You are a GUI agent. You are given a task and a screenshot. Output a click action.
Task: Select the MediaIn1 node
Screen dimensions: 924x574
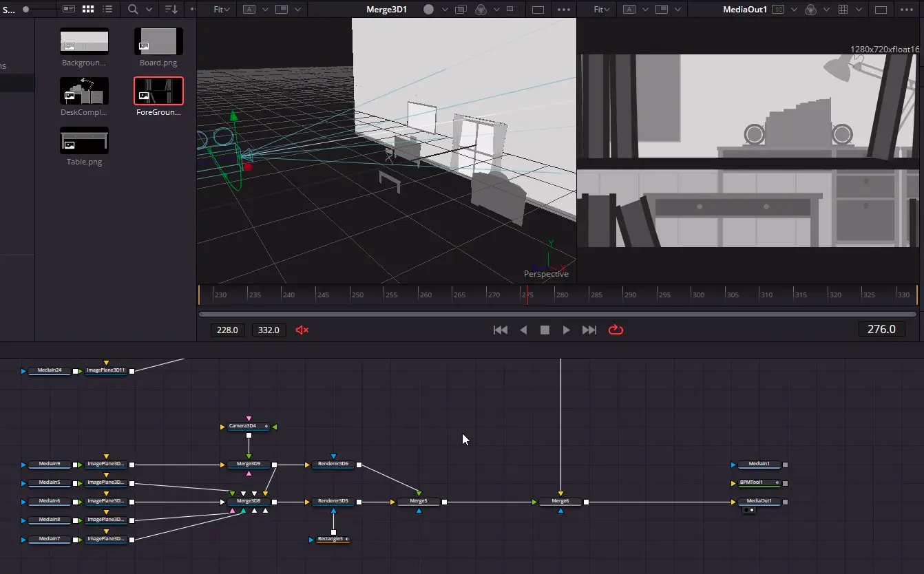[759, 465]
